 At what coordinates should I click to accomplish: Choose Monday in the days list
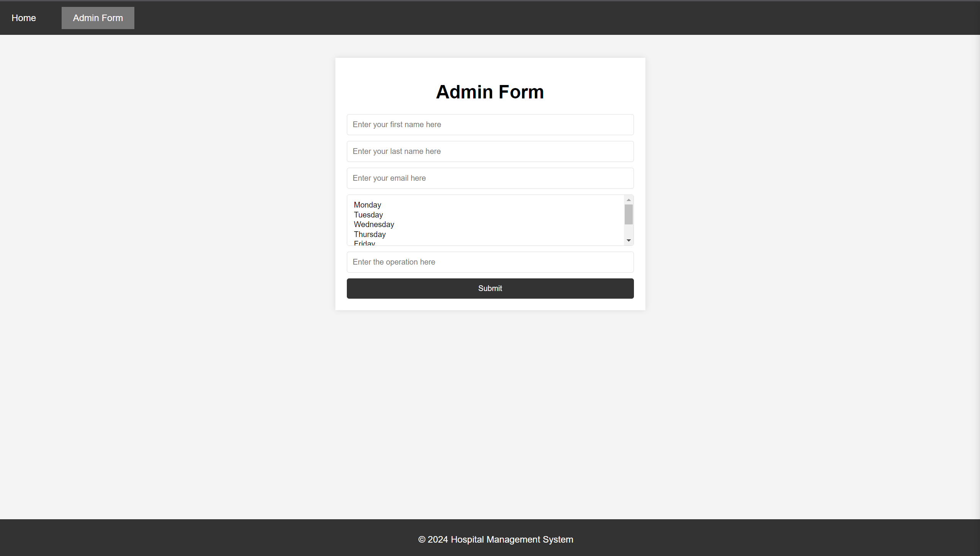pos(367,205)
